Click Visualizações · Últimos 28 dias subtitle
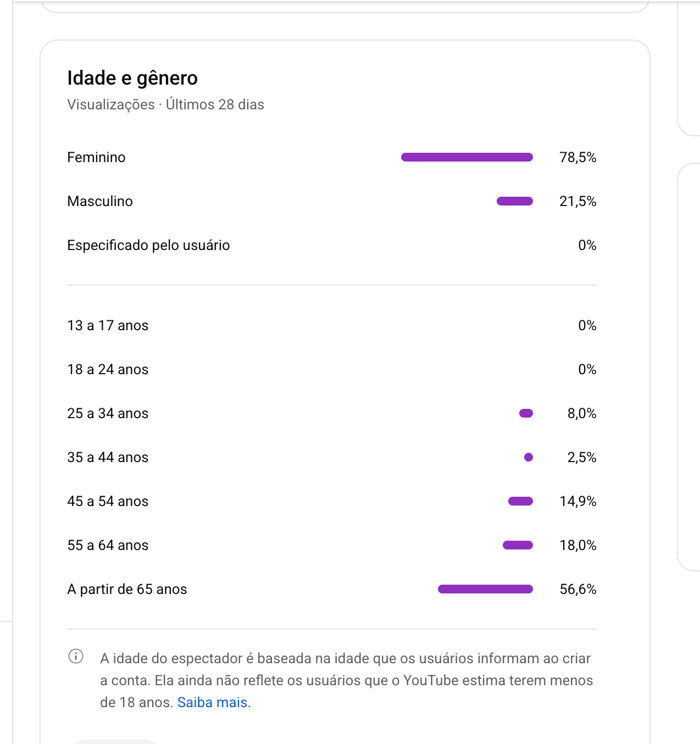 click(x=165, y=104)
